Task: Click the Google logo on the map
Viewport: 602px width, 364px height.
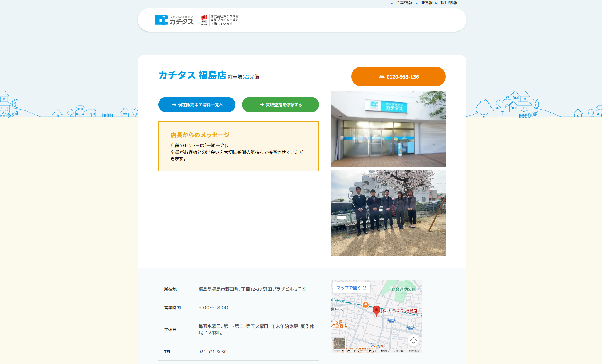Action: pos(376,346)
